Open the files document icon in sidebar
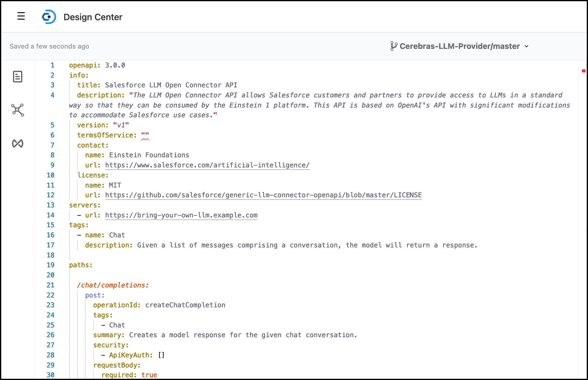Viewport: 588px width, 380px height. [18, 77]
